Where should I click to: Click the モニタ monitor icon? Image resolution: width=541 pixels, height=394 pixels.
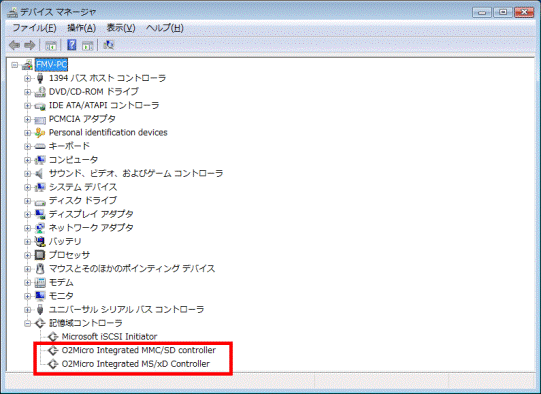[40, 296]
